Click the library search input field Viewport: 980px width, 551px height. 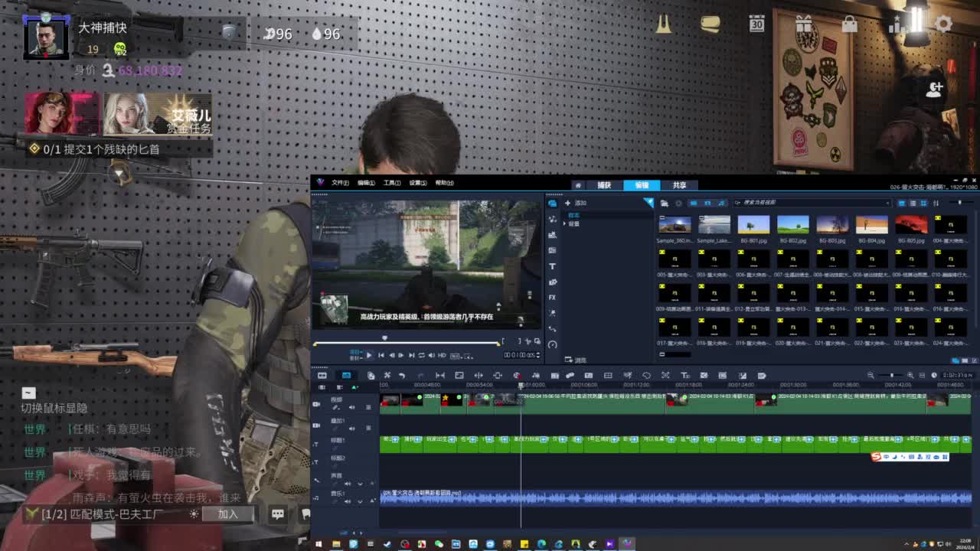[812, 203]
